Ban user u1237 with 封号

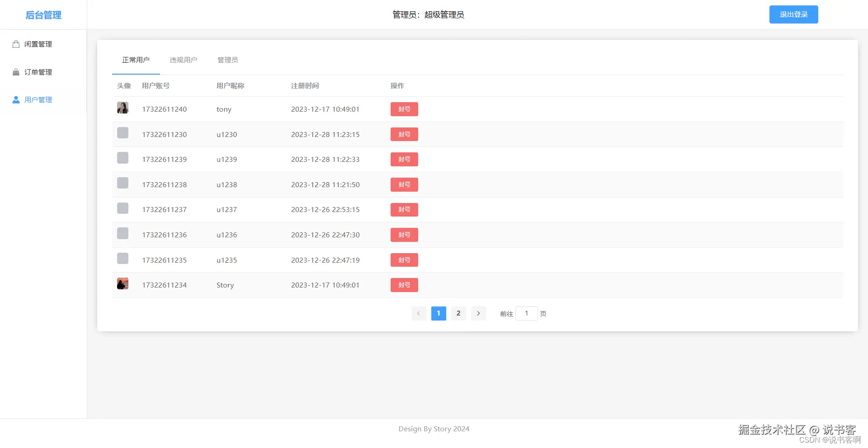404,209
